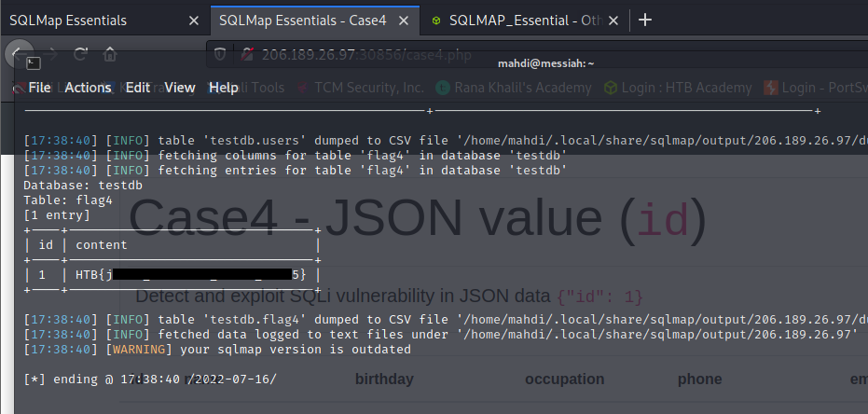This screenshot has height=414, width=868.
Task: Reload the case4.php page
Action: tap(80, 54)
